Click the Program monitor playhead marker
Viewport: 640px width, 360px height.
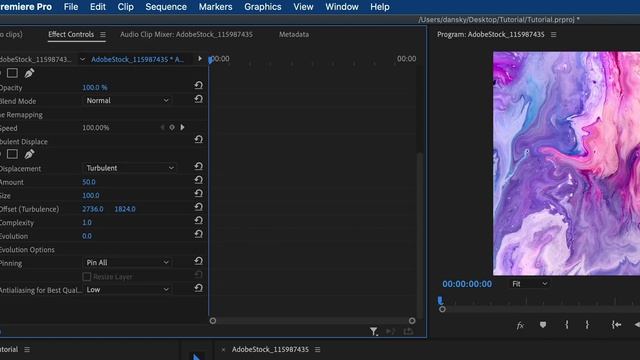440,300
